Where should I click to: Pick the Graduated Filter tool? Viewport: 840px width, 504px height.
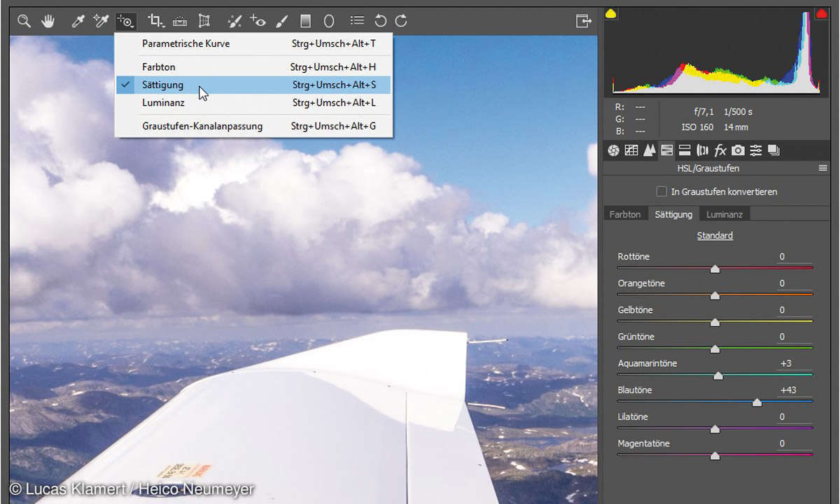(x=306, y=21)
